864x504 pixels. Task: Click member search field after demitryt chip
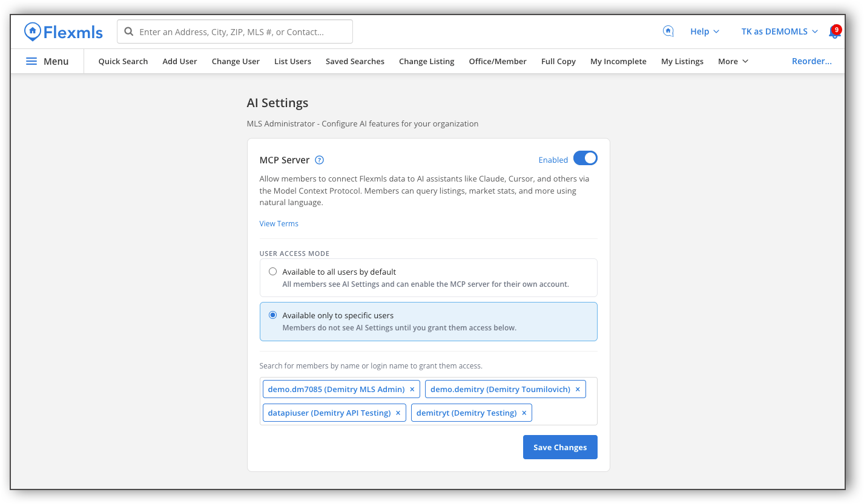coord(563,413)
